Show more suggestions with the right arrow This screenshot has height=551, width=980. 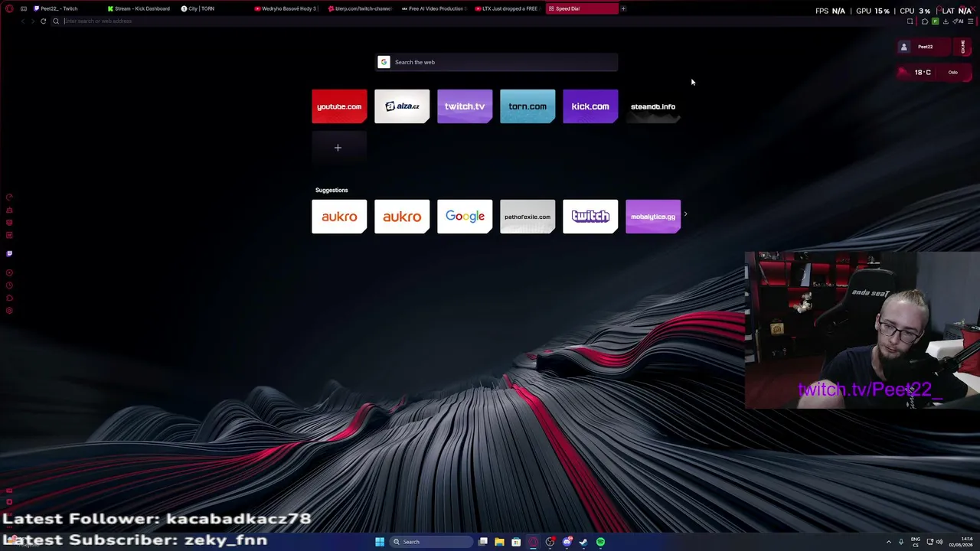coord(685,215)
